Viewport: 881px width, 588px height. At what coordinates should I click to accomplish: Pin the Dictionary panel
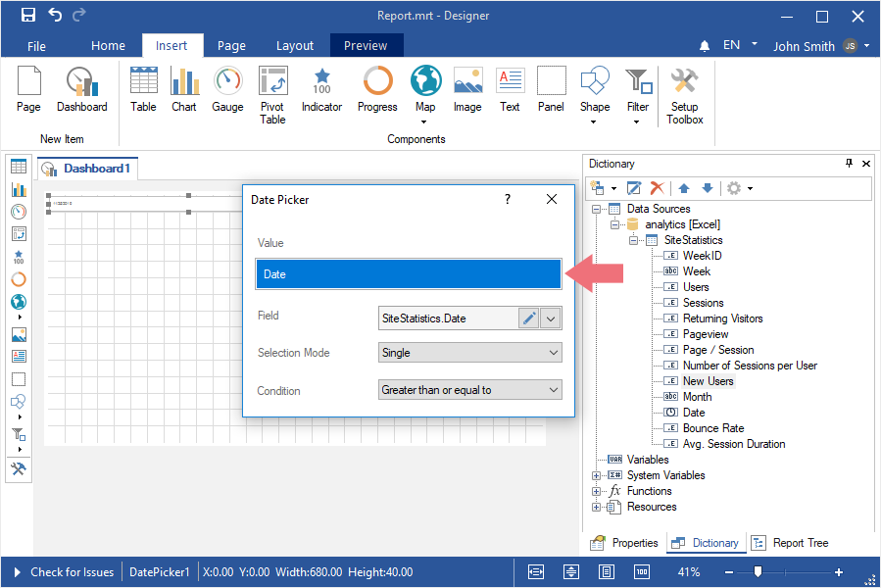849,164
